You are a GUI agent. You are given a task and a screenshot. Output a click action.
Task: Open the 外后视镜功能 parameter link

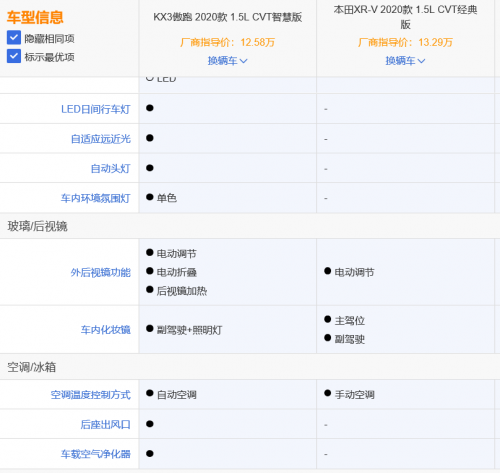click(x=101, y=272)
